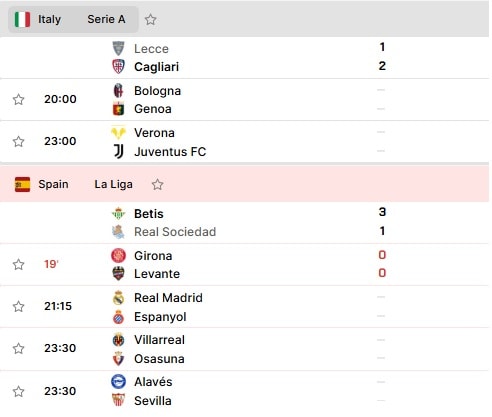The width and height of the screenshot is (492, 417).
Task: Open the live 19' minute indicator match
Action: coord(51,264)
